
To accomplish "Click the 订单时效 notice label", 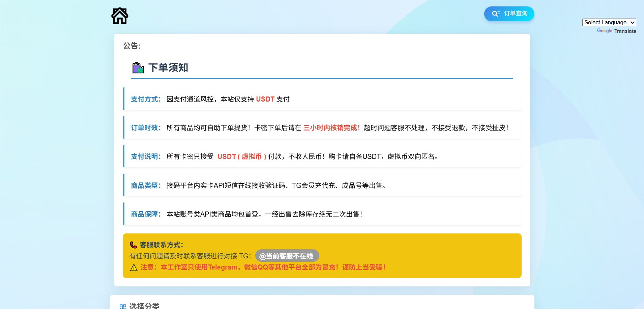I will point(146,128).
